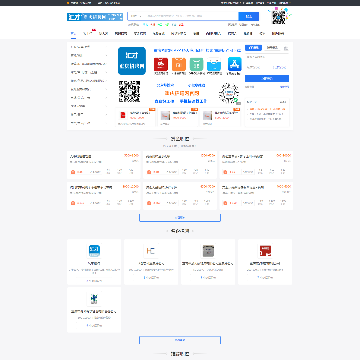Click the orange headline text in banner center
Image resolution: width=360 pixels, height=360 pixels.
pyautogui.click(x=182, y=93)
